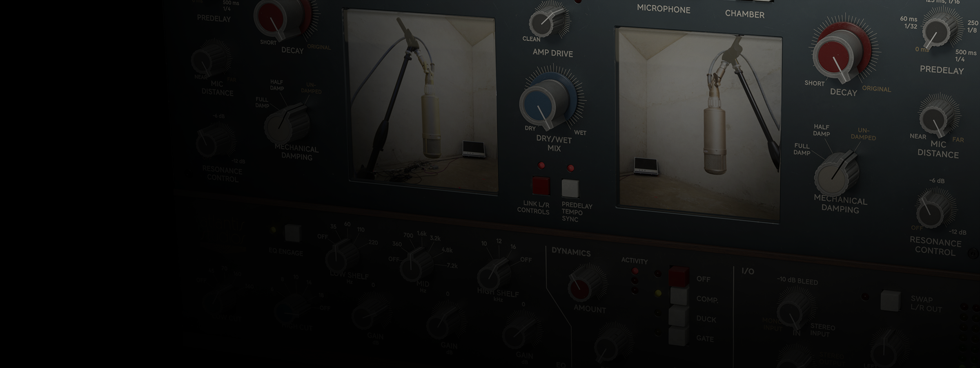Toggle the SWAP L/R OUT button
The height and width of the screenshot is (368, 980).
click(x=890, y=301)
